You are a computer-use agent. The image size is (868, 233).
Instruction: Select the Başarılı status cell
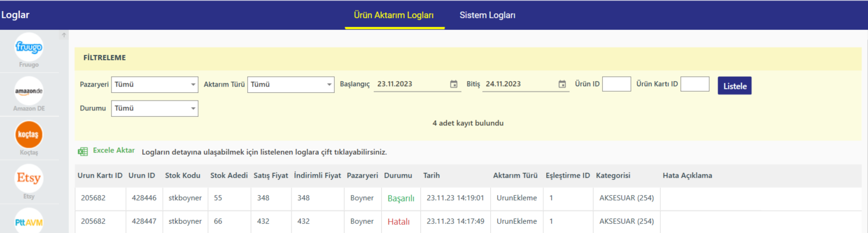point(401,199)
